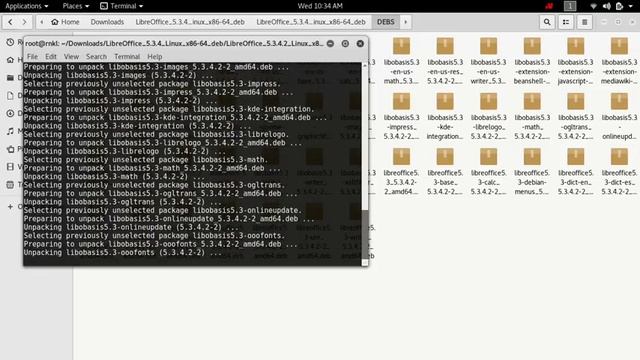Open terminal Help menu
The image size is (640, 360).
tap(155, 56)
